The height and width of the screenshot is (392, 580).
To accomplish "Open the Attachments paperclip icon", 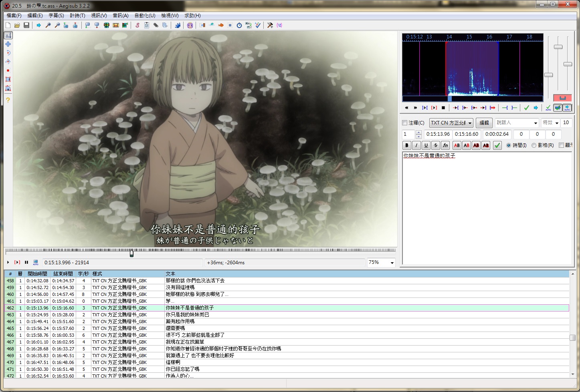I will point(156,25).
